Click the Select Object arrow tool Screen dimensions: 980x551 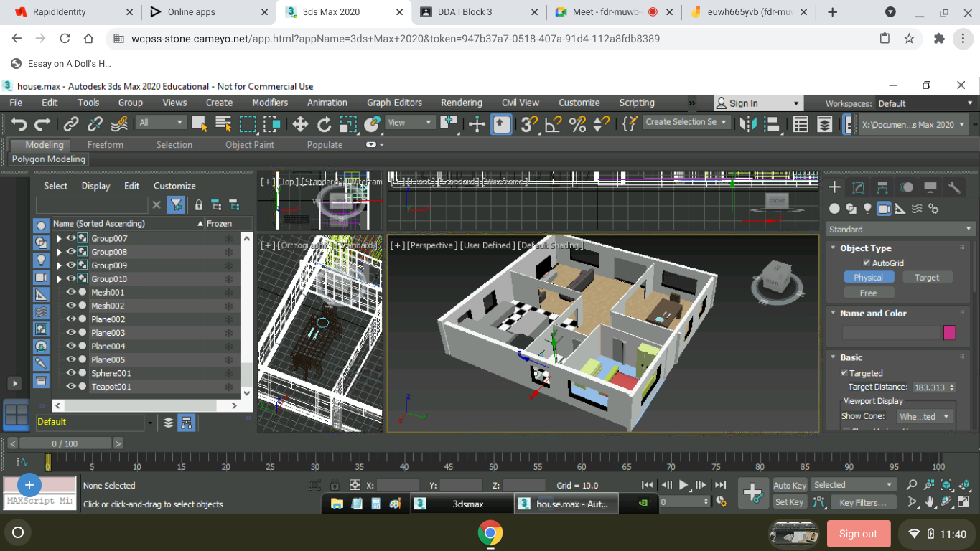click(200, 123)
